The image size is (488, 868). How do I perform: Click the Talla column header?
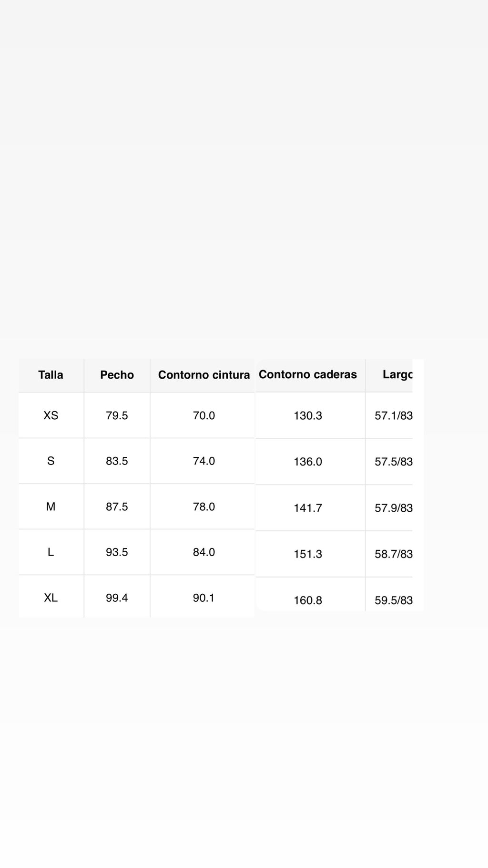(51, 375)
